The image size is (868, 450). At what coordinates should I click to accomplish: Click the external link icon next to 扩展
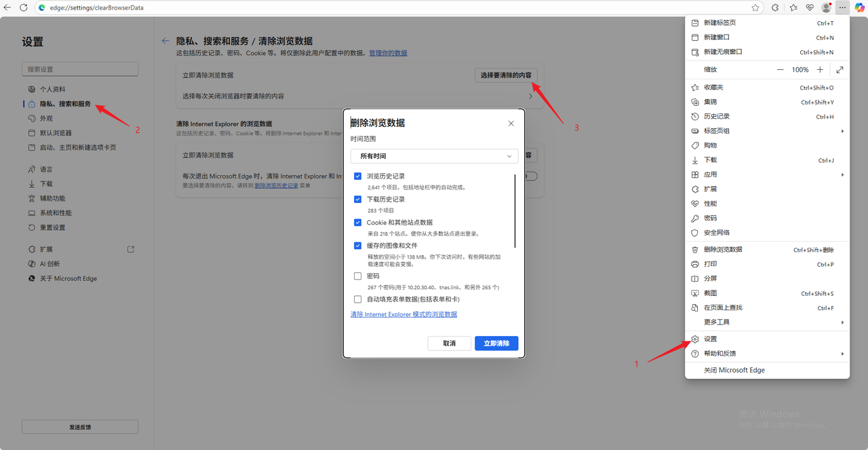(x=131, y=249)
